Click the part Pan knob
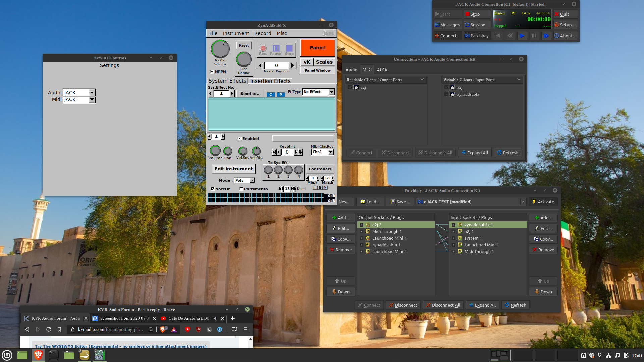The width and height of the screenshot is (644, 362). (228, 151)
